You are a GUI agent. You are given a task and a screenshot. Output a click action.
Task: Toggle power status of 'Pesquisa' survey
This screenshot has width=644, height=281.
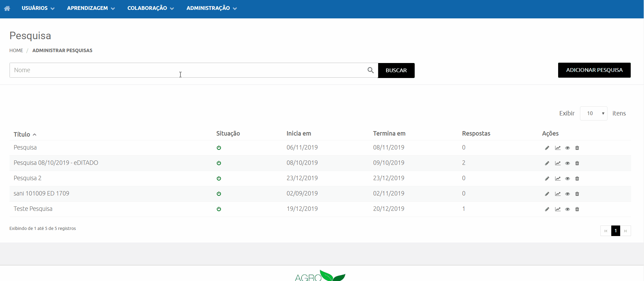pyautogui.click(x=219, y=148)
